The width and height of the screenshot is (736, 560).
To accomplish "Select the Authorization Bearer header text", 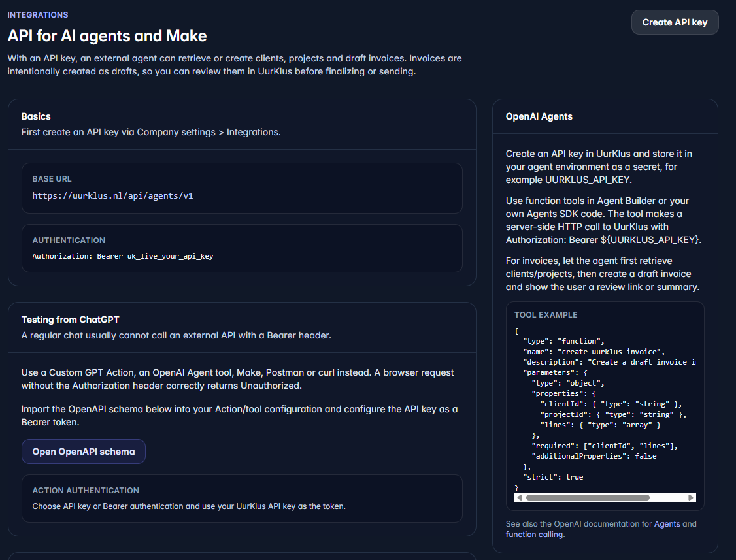I will pyautogui.click(x=122, y=256).
